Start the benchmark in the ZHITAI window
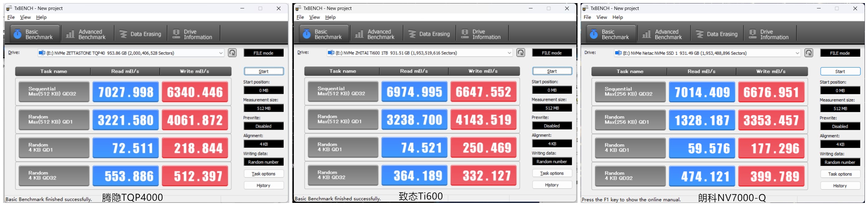Viewport: 868px width, 206px height. tap(552, 71)
